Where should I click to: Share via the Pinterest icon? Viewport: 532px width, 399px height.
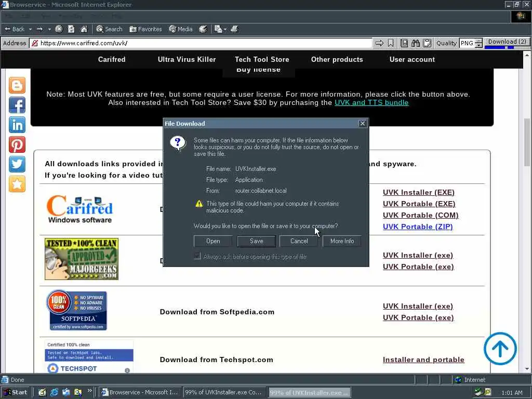pos(17,144)
